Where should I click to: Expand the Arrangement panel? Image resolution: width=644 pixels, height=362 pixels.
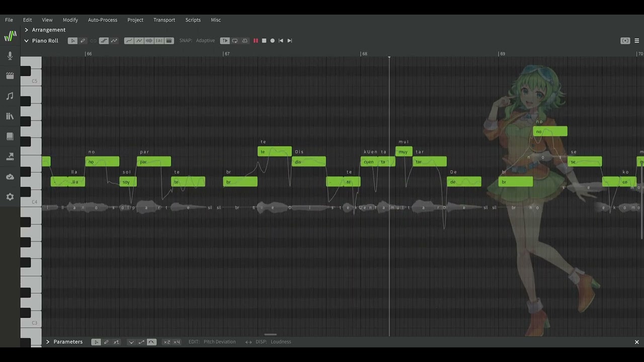(x=27, y=30)
